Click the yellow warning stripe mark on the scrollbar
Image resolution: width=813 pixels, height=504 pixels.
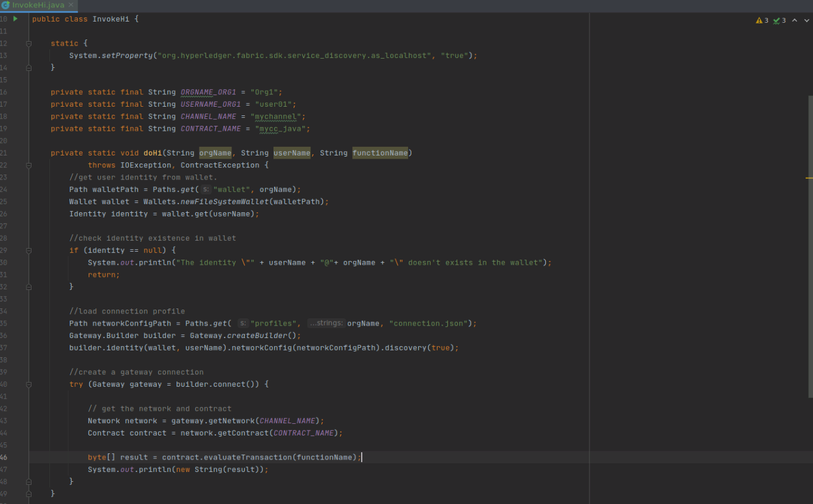(809, 178)
